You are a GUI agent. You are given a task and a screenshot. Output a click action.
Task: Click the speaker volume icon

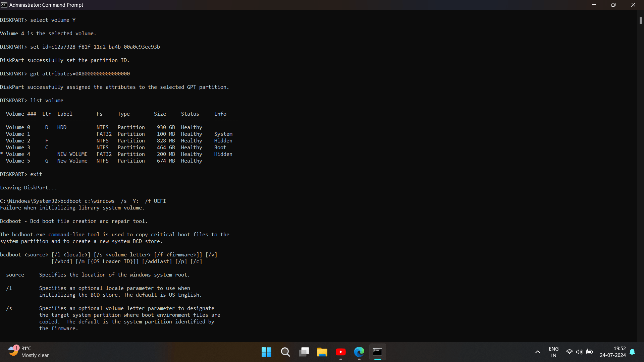pos(579,352)
